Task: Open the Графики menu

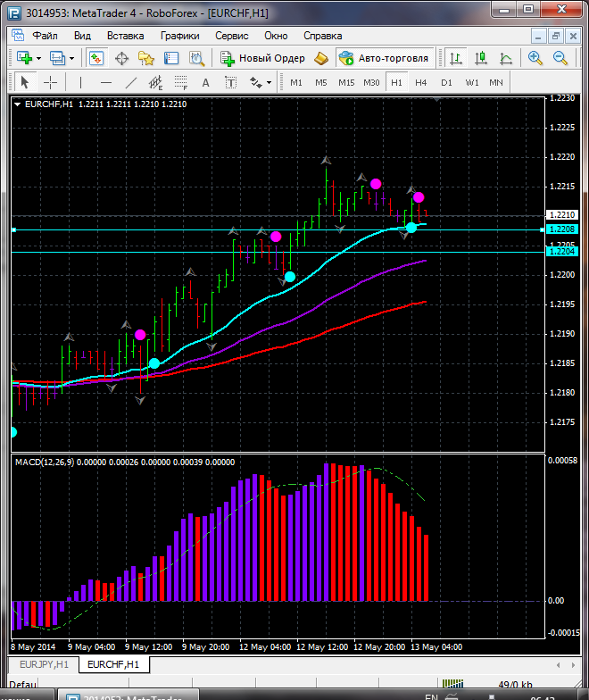Action: (x=179, y=36)
